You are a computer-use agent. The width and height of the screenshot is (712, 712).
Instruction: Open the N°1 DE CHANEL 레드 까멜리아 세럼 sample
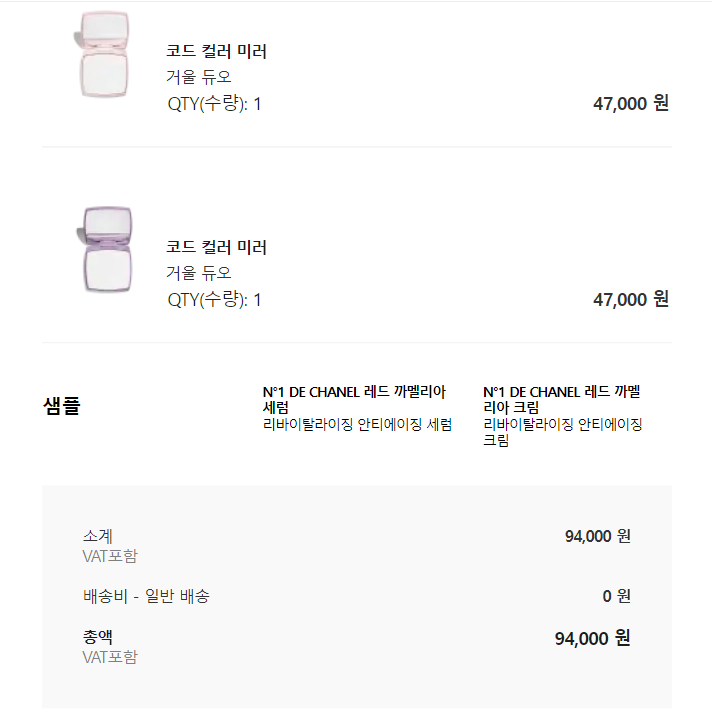353,399
